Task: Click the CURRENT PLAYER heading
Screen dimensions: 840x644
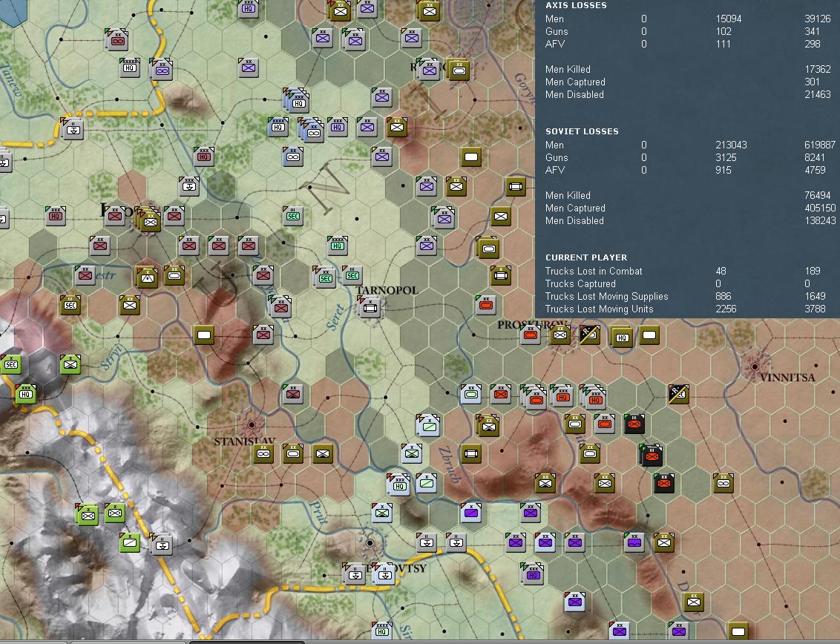Action: click(x=586, y=257)
